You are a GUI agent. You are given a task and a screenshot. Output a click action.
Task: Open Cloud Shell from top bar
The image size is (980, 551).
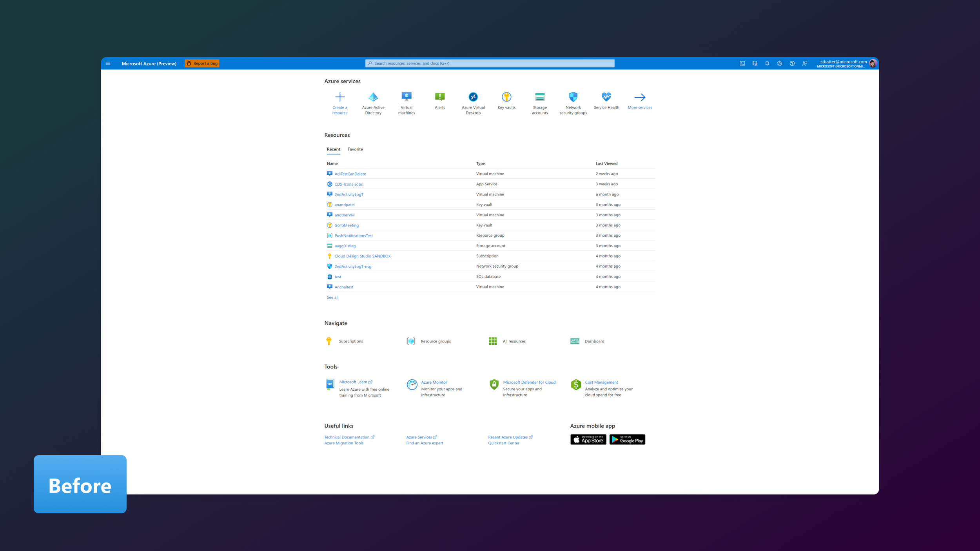click(742, 63)
